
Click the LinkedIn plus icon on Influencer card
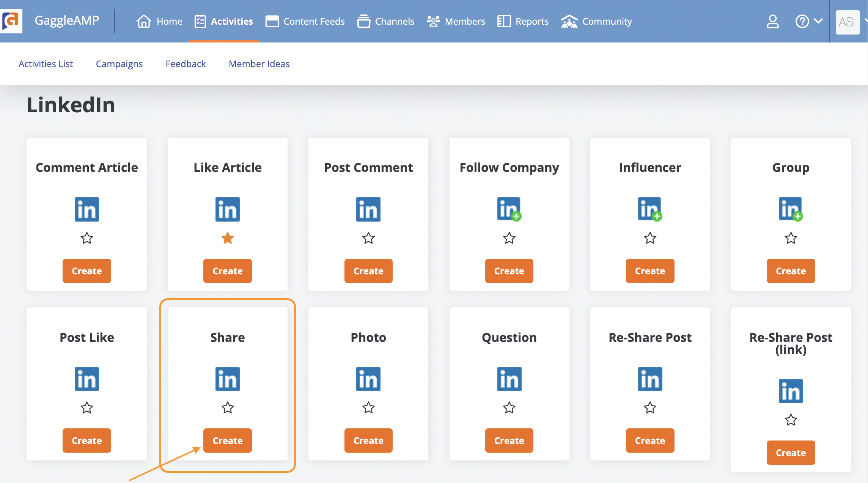(x=650, y=209)
